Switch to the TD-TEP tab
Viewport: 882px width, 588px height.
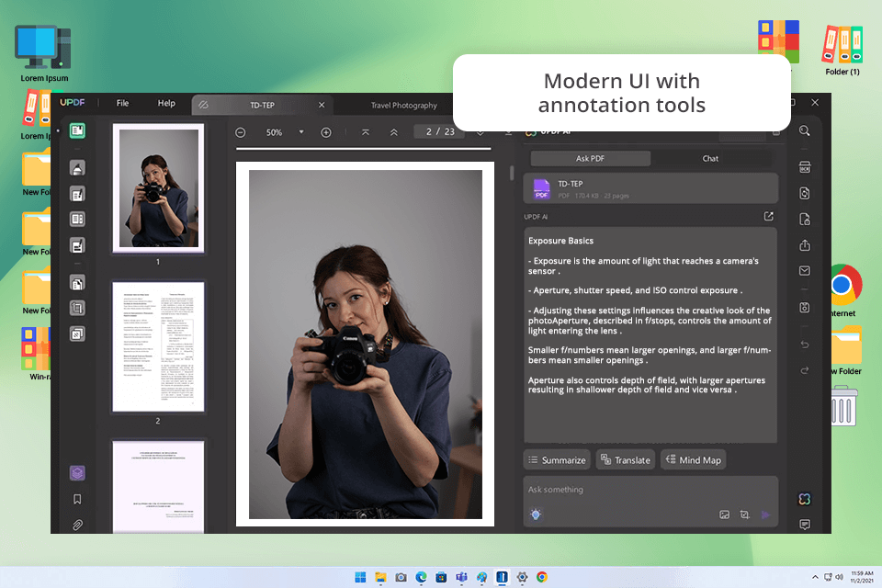pos(262,106)
